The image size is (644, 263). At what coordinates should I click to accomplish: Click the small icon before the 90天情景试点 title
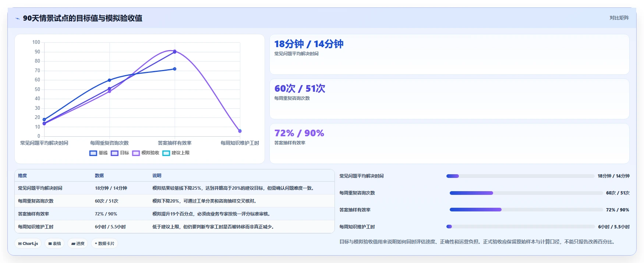click(17, 18)
